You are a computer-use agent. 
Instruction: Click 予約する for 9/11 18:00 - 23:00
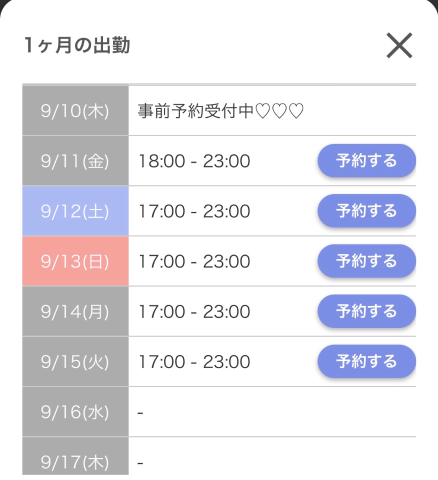pos(367,161)
